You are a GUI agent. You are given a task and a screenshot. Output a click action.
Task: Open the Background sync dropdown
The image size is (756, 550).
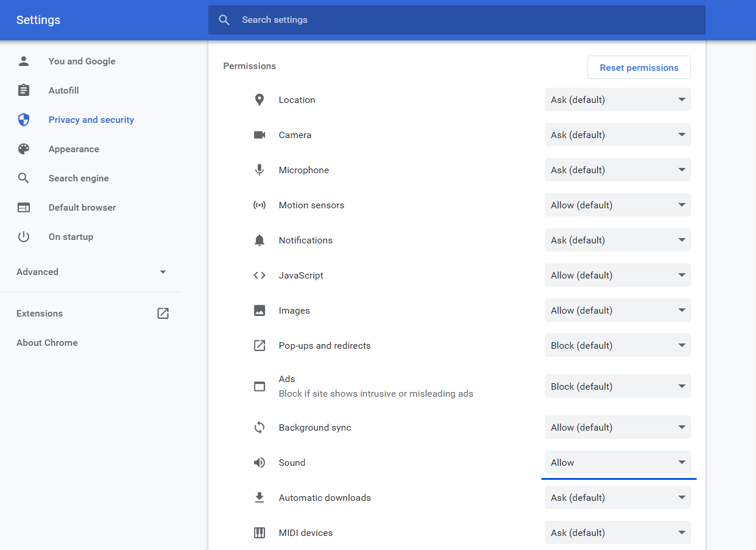point(617,427)
